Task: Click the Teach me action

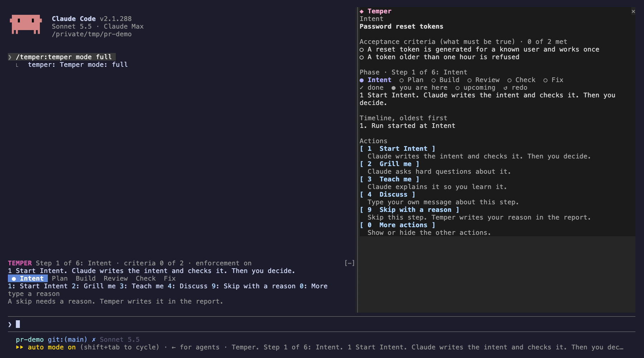Action: click(390, 179)
